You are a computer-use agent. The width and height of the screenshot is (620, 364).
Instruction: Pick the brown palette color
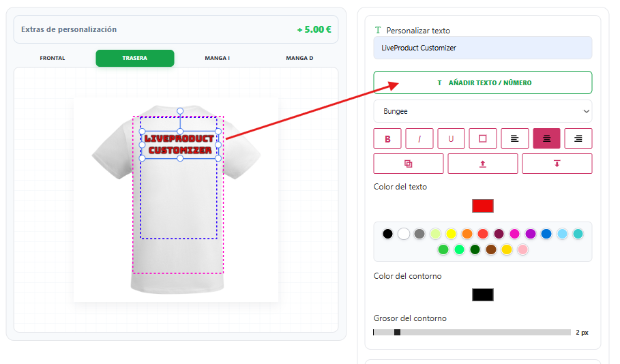point(491,249)
